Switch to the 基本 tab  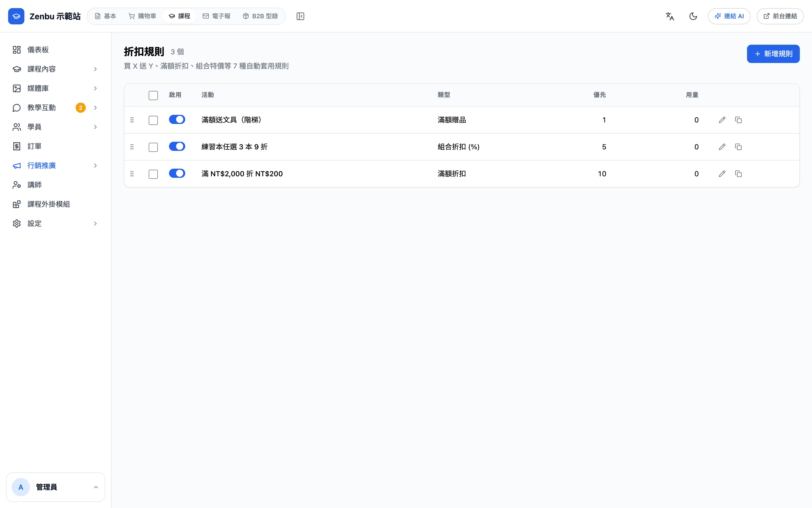coord(105,16)
